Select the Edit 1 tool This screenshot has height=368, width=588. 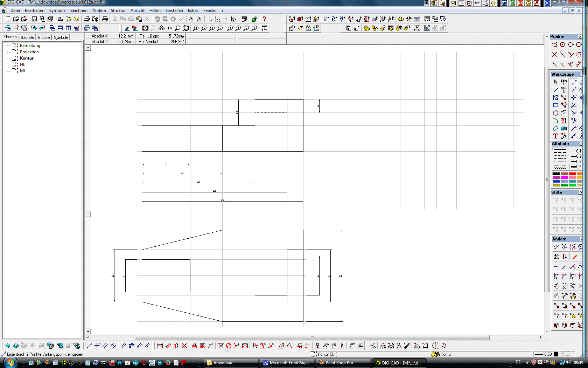[563, 82]
